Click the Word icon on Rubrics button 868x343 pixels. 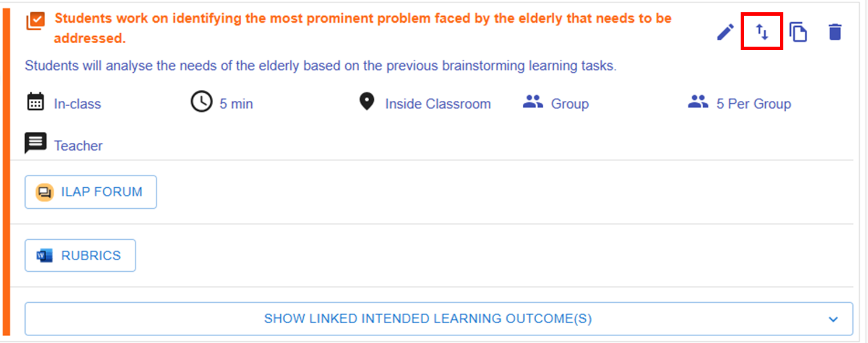tap(44, 256)
